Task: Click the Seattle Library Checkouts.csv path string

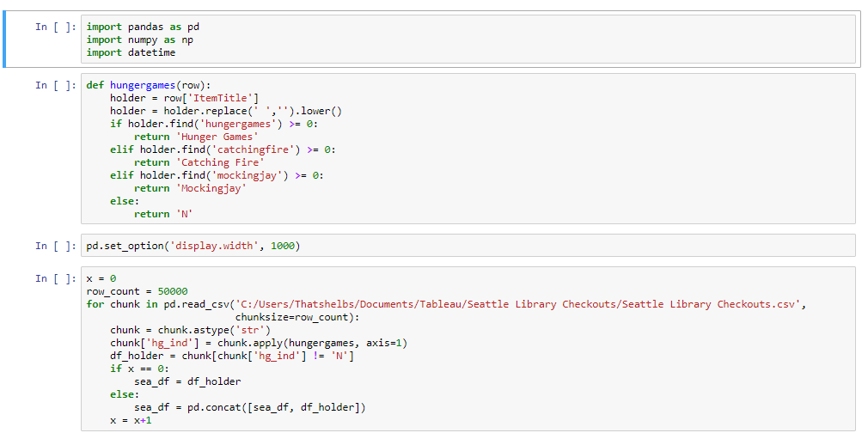Action: point(517,304)
